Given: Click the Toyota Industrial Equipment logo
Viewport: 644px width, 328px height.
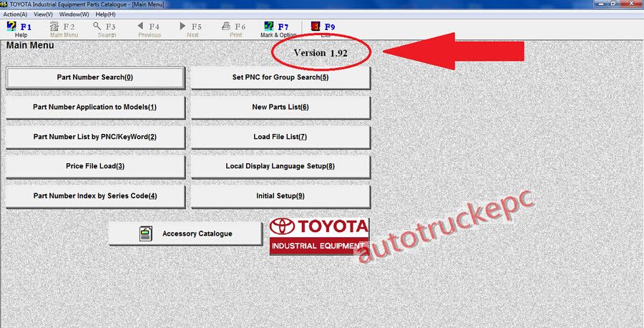Looking at the screenshot, I should point(319,236).
